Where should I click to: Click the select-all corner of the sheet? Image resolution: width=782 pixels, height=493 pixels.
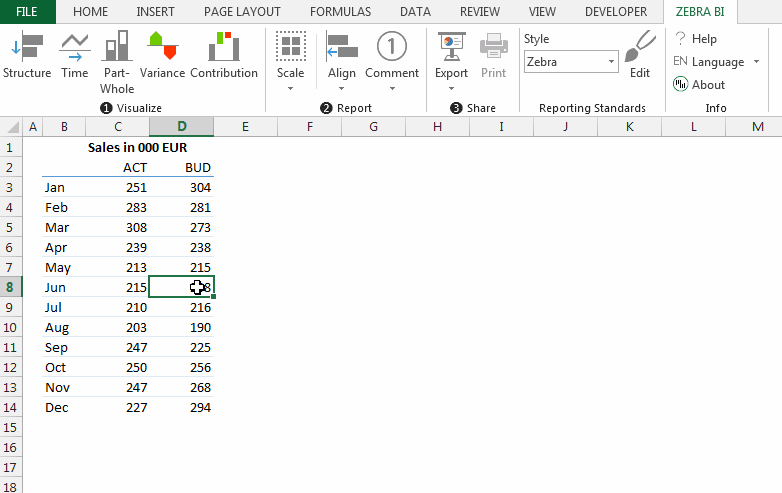11,127
